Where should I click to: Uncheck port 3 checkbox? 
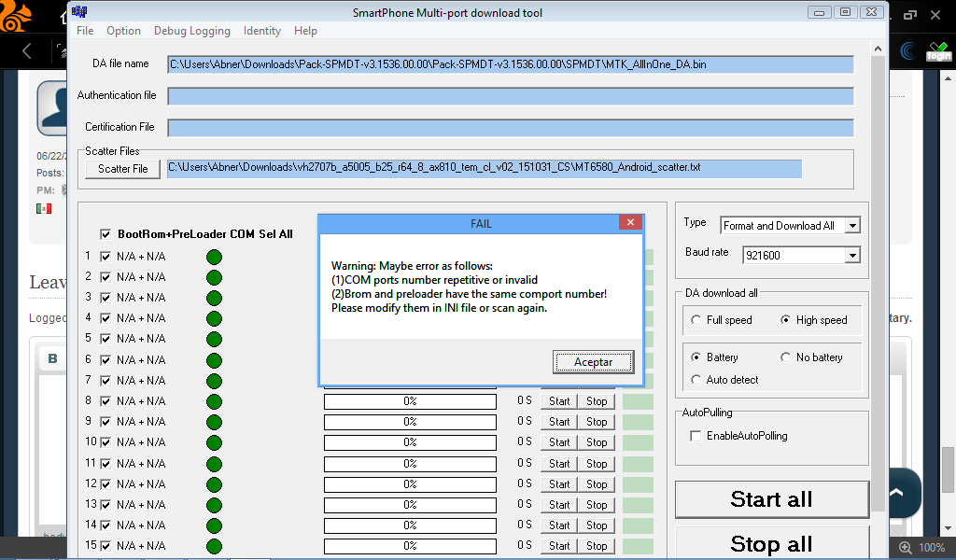tap(105, 298)
